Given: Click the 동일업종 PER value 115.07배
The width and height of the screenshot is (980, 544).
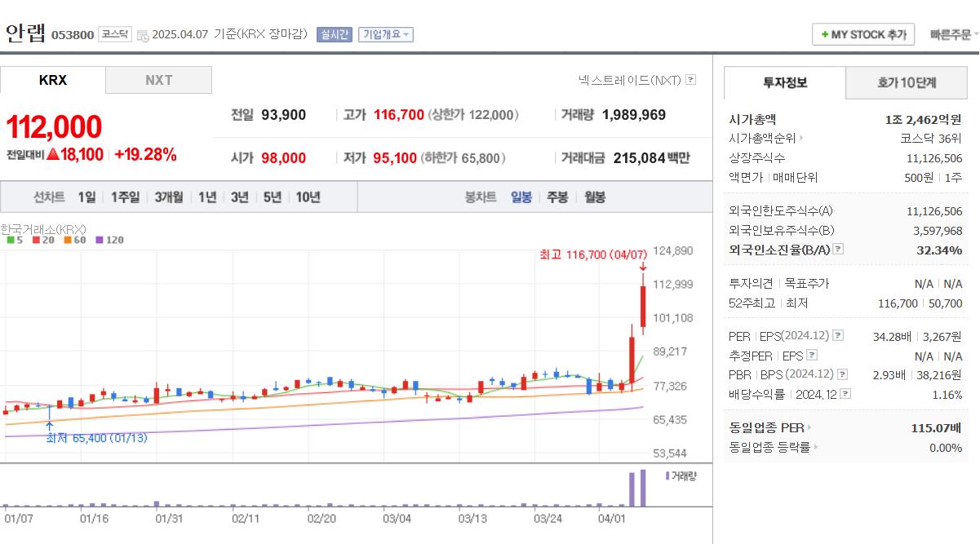Looking at the screenshot, I should (x=937, y=427).
